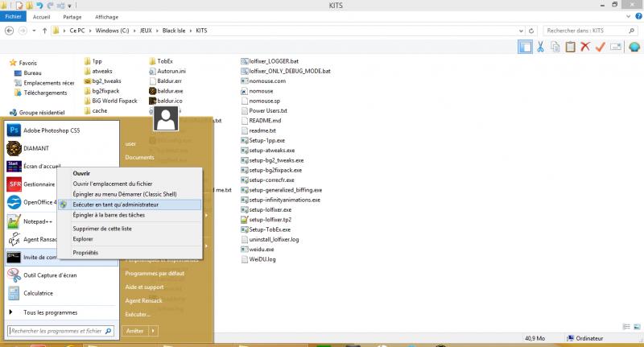The width and height of the screenshot is (644, 347).
Task: Open Exécuter... in Start menu
Action: [x=138, y=314]
